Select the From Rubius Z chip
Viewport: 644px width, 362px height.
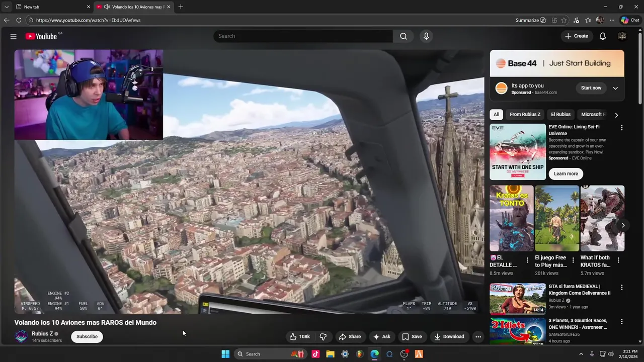click(525, 115)
